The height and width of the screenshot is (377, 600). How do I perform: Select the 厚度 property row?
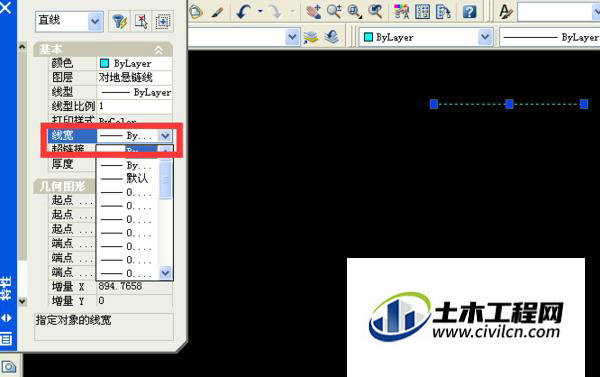point(73,164)
